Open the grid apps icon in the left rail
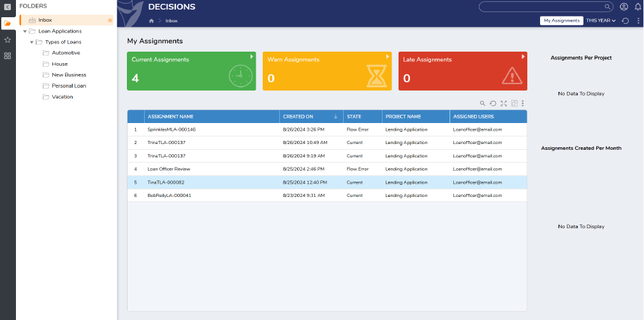644x320 pixels. pos(8,56)
